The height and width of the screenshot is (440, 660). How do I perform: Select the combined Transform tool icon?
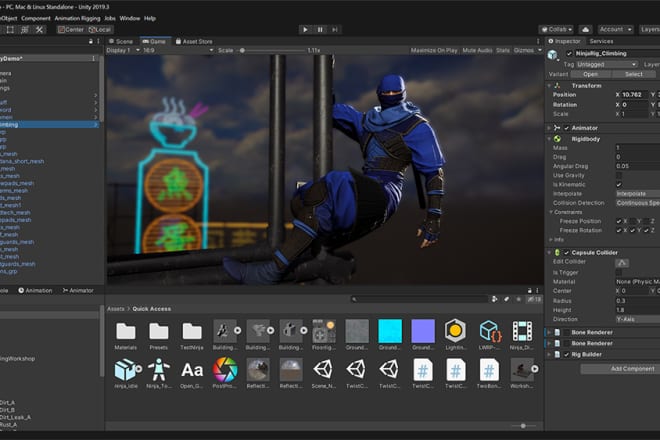click(25, 29)
